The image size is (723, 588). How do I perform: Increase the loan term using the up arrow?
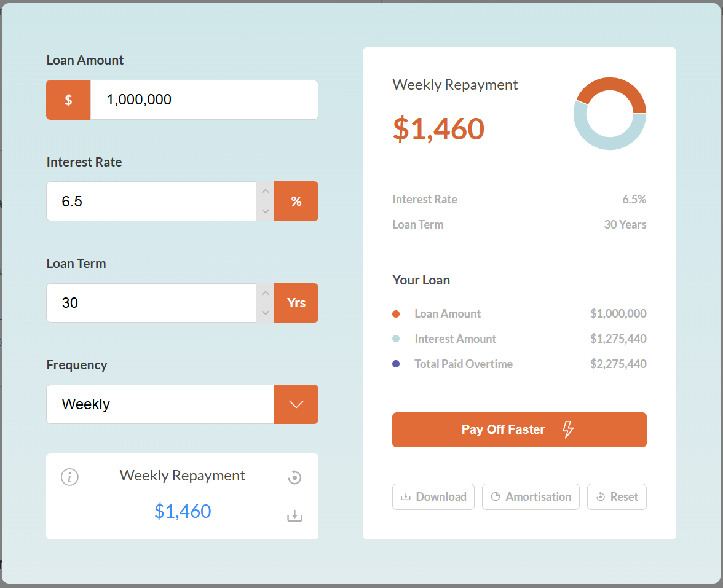click(265, 293)
